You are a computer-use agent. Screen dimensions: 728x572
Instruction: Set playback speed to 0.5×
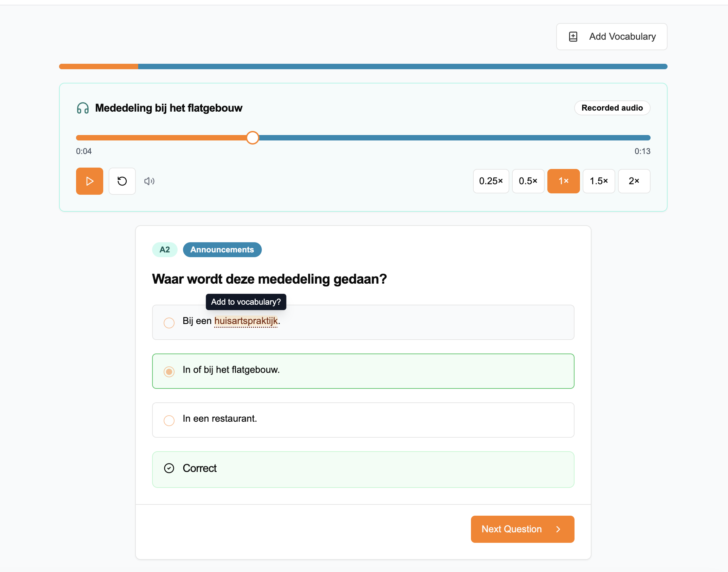[x=528, y=181]
